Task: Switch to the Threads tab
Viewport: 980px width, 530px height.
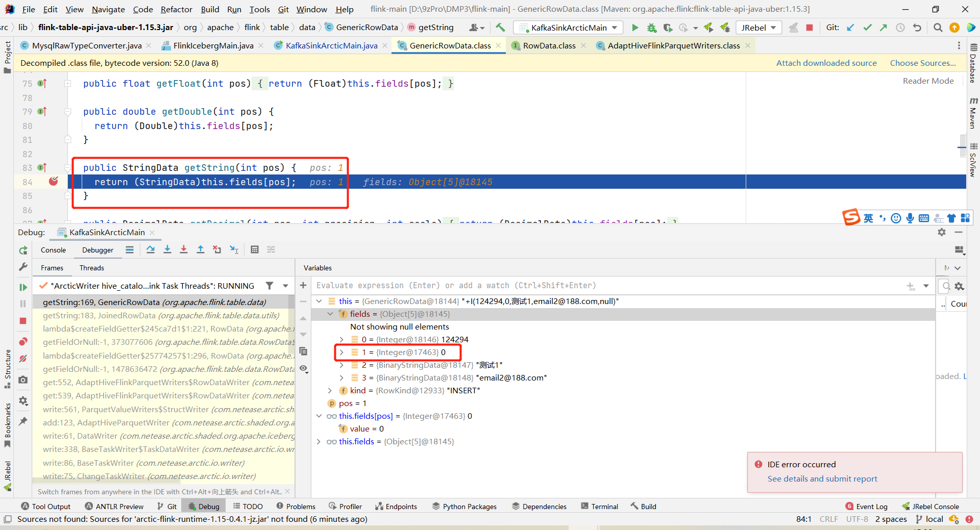Action: point(92,268)
